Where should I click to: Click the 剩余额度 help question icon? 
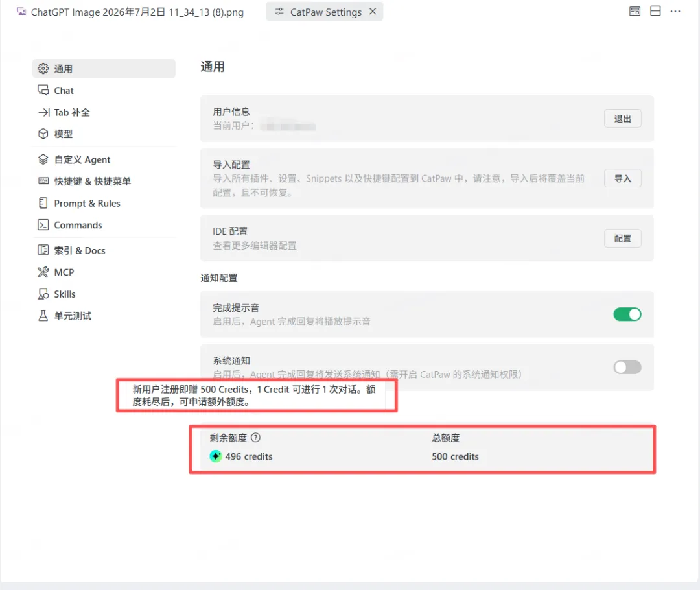point(255,437)
